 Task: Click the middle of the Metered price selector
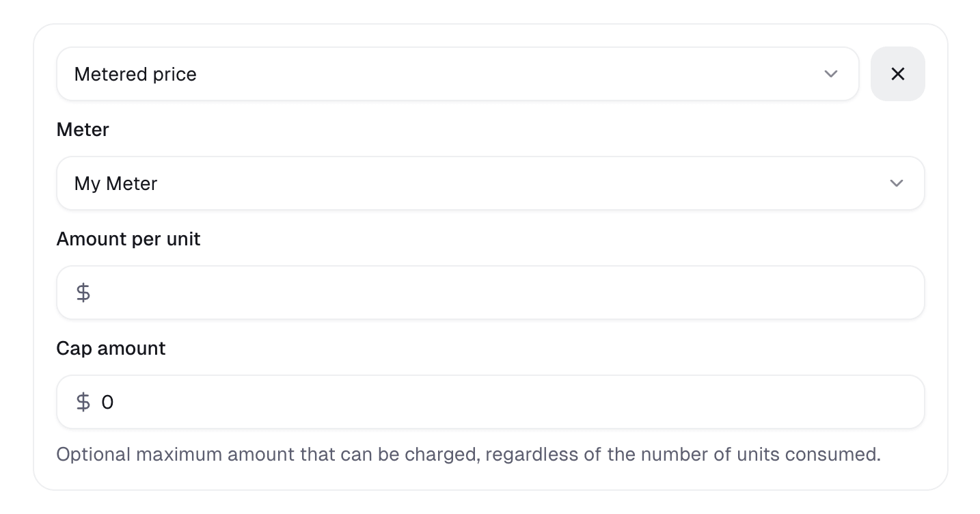(457, 74)
